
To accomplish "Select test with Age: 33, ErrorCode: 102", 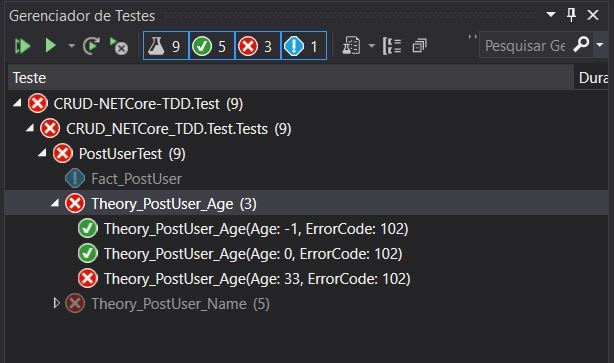I will pyautogui.click(x=307, y=279).
